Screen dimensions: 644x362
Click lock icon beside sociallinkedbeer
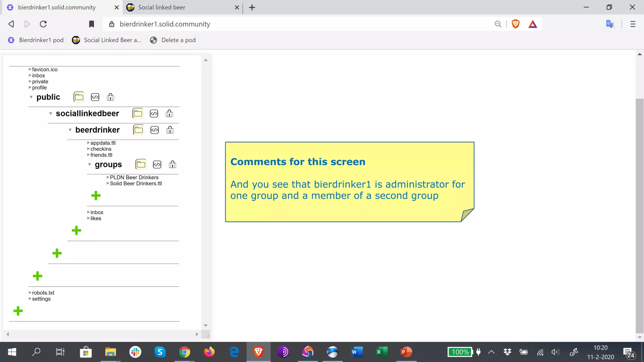click(169, 113)
